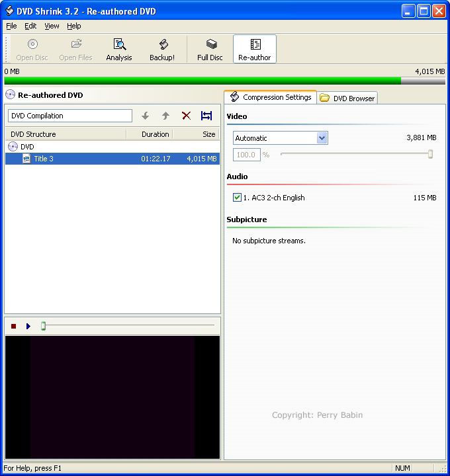Play the preview with the blue arrow
450x476 pixels.
click(28, 326)
